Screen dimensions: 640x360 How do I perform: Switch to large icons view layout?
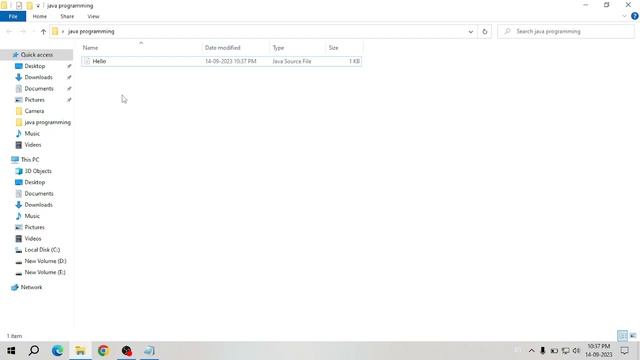633,336
